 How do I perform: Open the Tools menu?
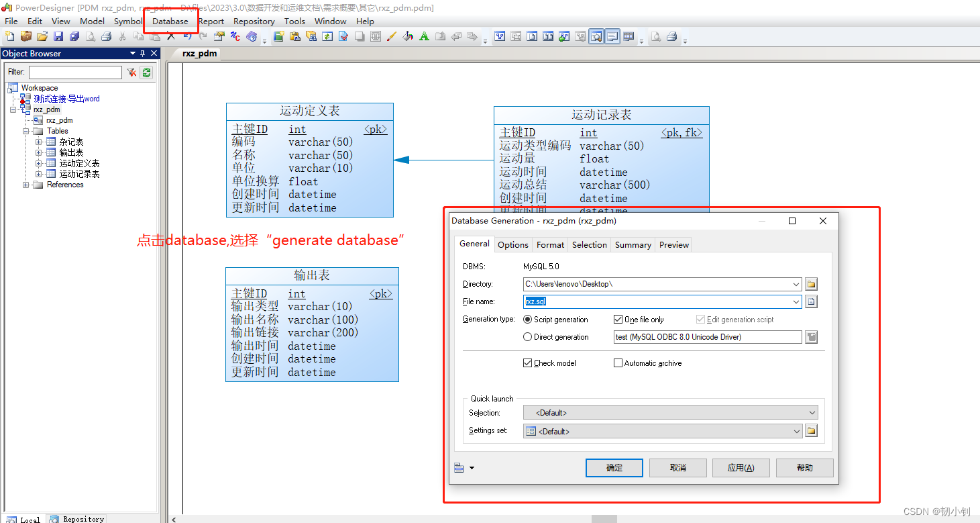(294, 21)
